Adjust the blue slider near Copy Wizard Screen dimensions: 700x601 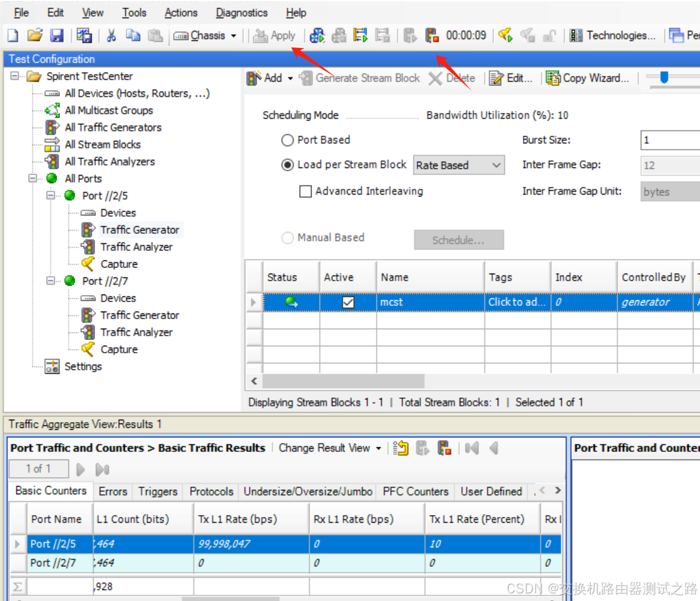[664, 77]
